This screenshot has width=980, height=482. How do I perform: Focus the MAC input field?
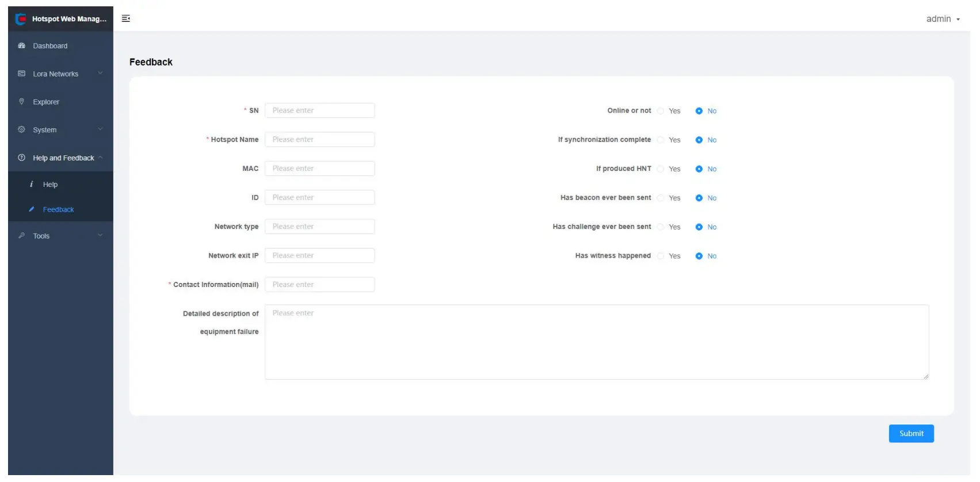pyautogui.click(x=319, y=169)
